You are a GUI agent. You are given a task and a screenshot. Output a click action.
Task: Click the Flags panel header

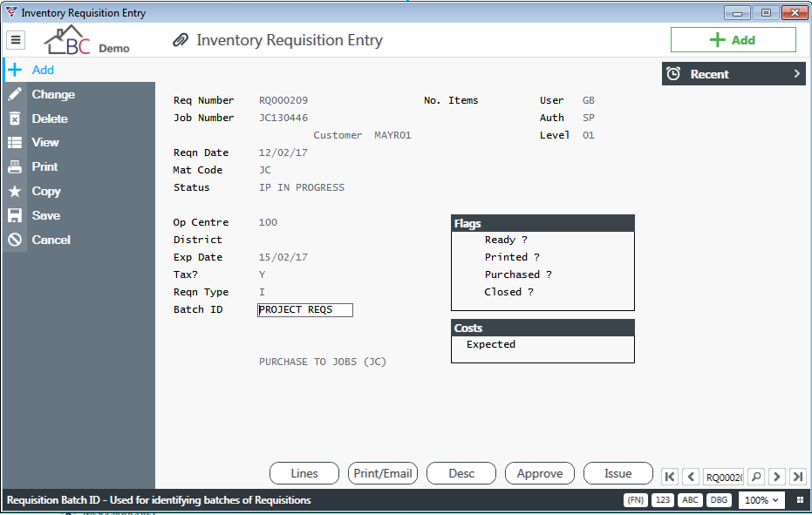[x=542, y=224]
